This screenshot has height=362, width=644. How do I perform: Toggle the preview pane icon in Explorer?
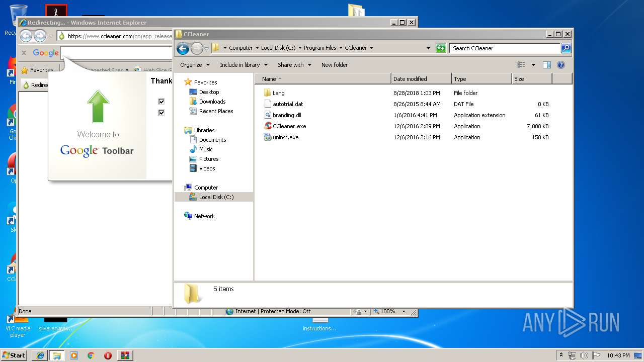pos(547,65)
